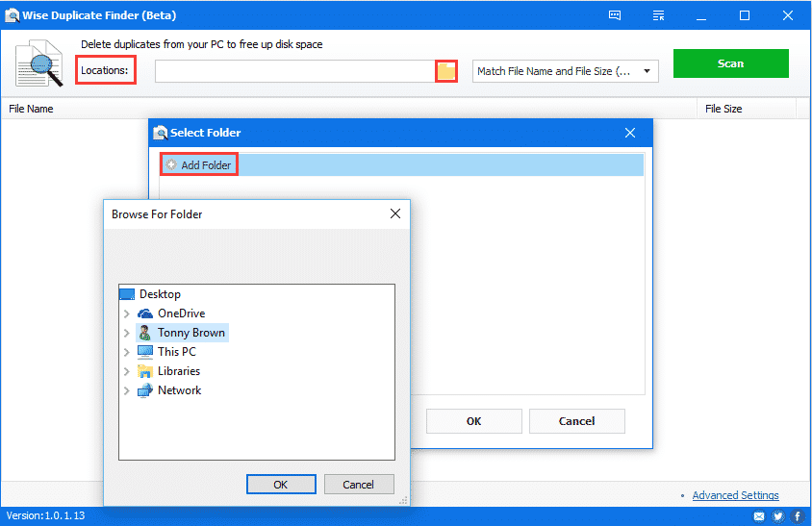Click the OneDrive cloud icon
Viewport: 812px width, 526px height.
point(145,313)
